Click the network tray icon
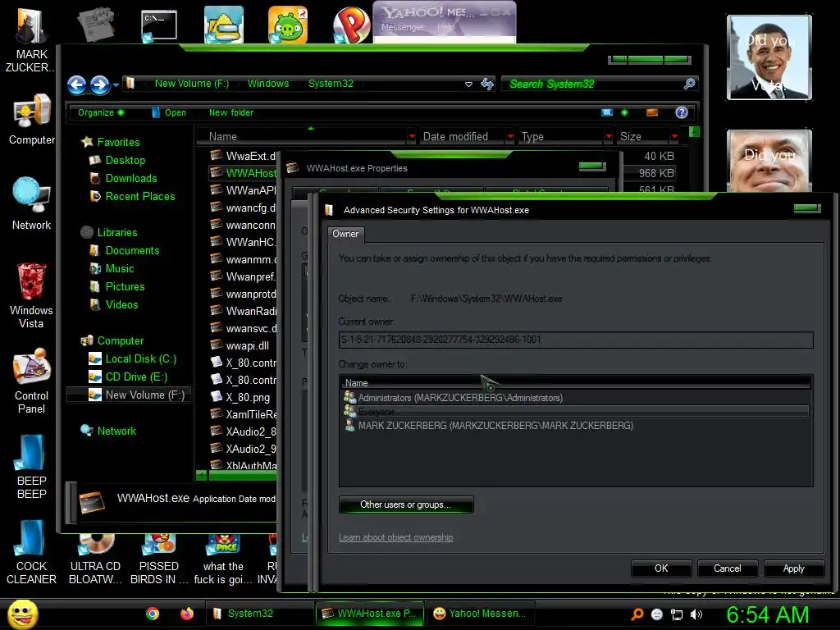840x630 pixels. click(677, 614)
